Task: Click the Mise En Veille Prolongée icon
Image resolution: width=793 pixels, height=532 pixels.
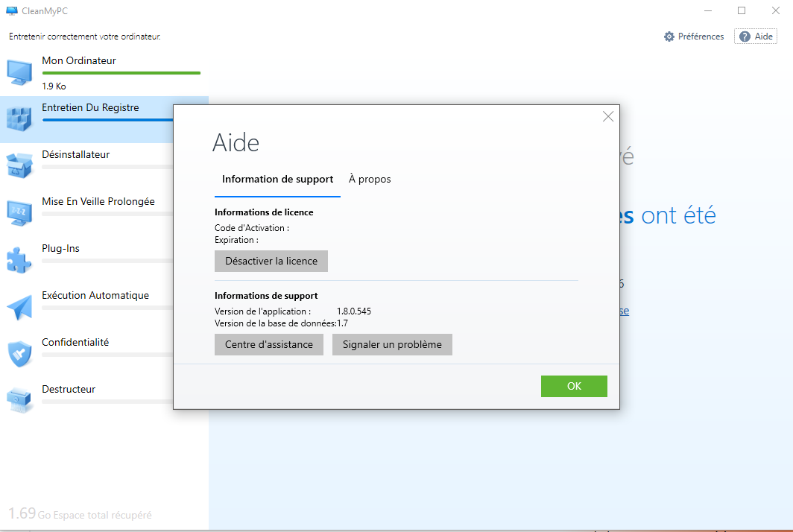Action: point(19,213)
